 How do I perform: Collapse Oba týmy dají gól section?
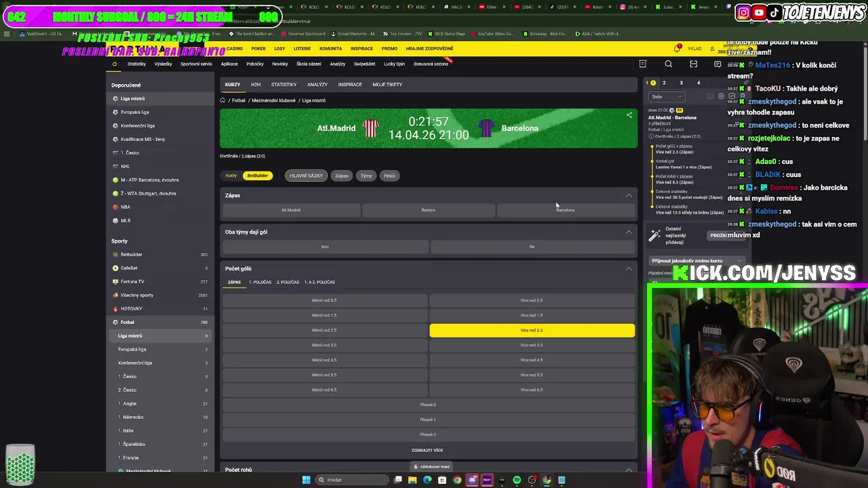(x=629, y=232)
